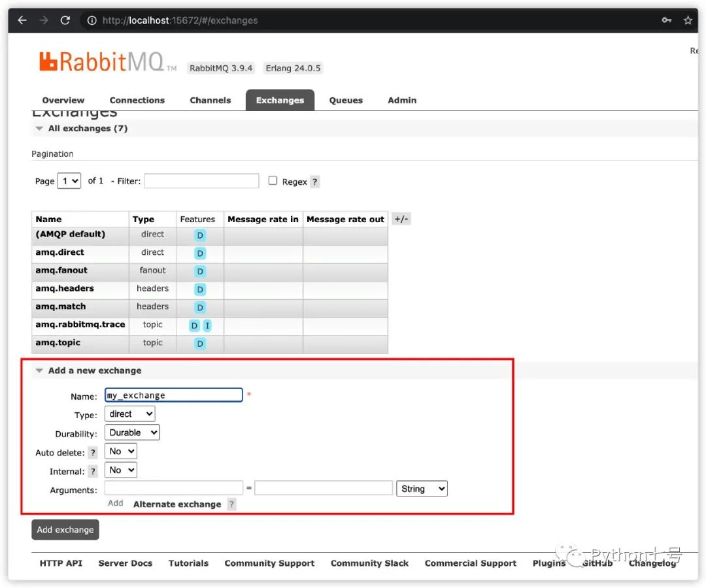The width and height of the screenshot is (706, 588).
Task: Click the I feature badge for amq.rabbitmq.trace
Action: pyautogui.click(x=207, y=325)
